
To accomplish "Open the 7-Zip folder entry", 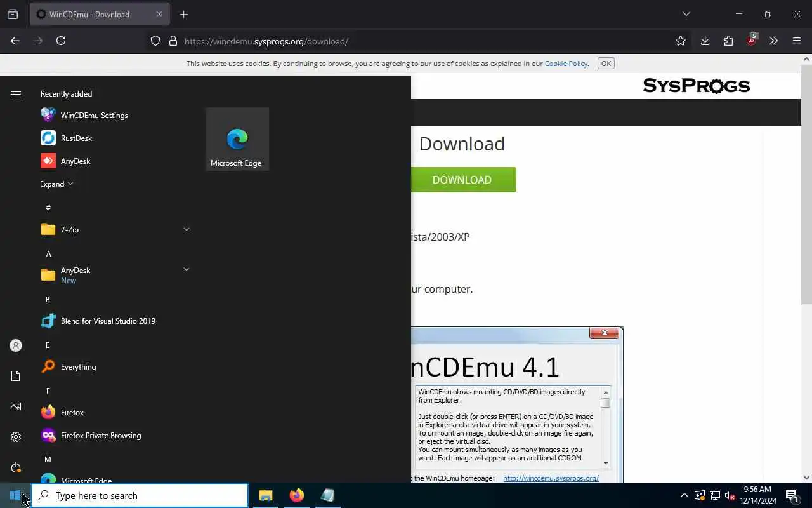I will pos(114,229).
